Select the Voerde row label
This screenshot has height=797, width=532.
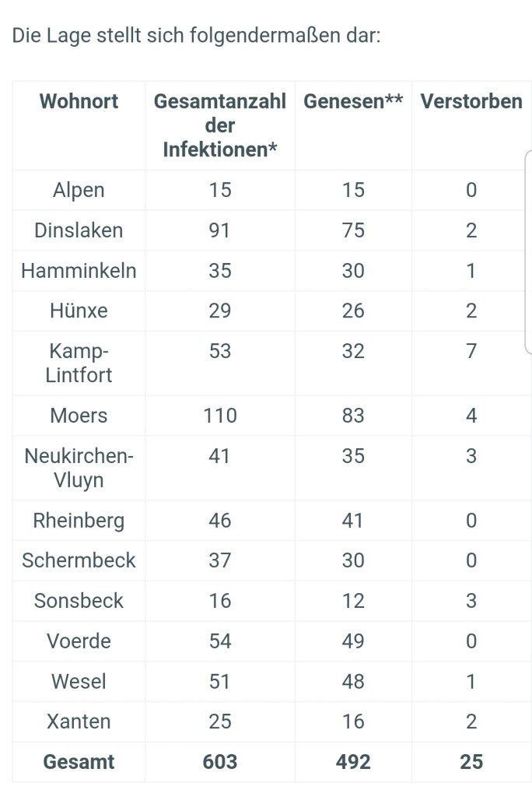coord(79,641)
